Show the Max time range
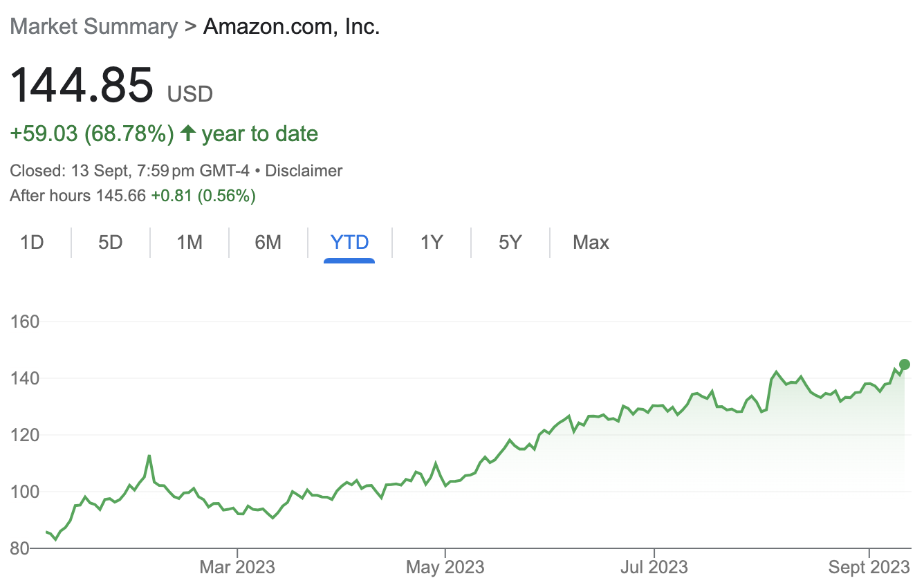 click(x=591, y=243)
